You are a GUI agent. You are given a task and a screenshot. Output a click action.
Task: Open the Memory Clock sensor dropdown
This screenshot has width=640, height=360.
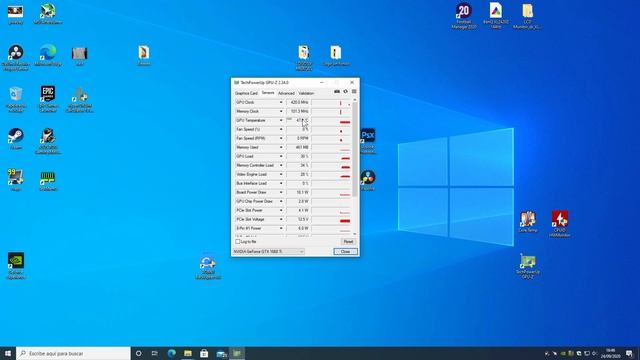[281, 111]
